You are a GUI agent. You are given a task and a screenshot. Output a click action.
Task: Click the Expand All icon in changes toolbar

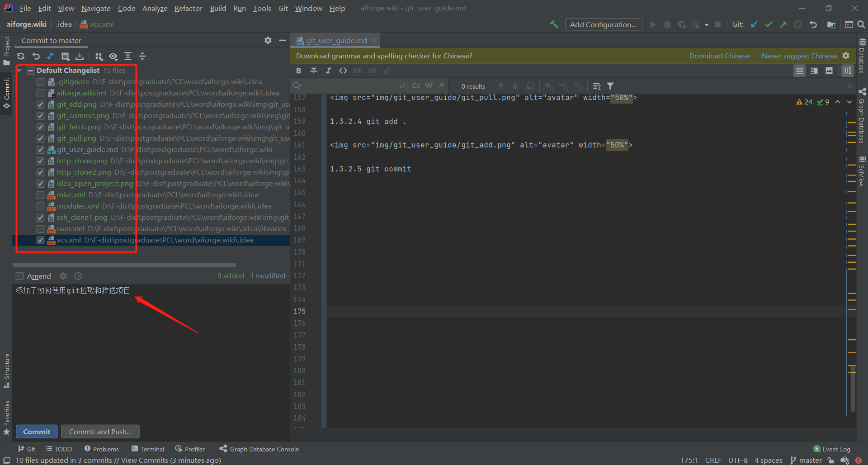(x=128, y=56)
